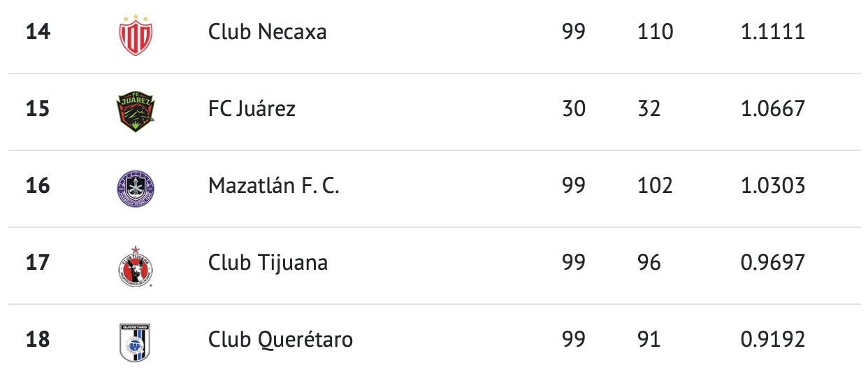Click rank number 17 in the table

[38, 263]
